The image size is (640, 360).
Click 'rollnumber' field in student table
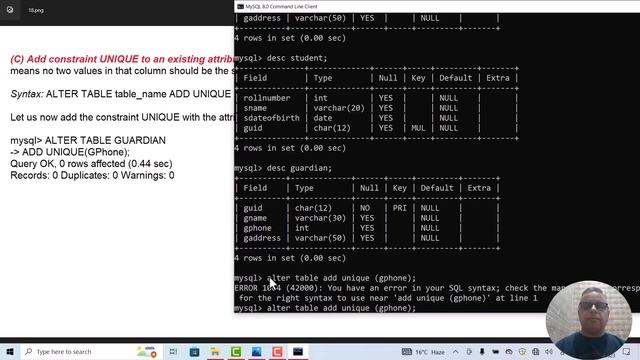pyautogui.click(x=267, y=98)
